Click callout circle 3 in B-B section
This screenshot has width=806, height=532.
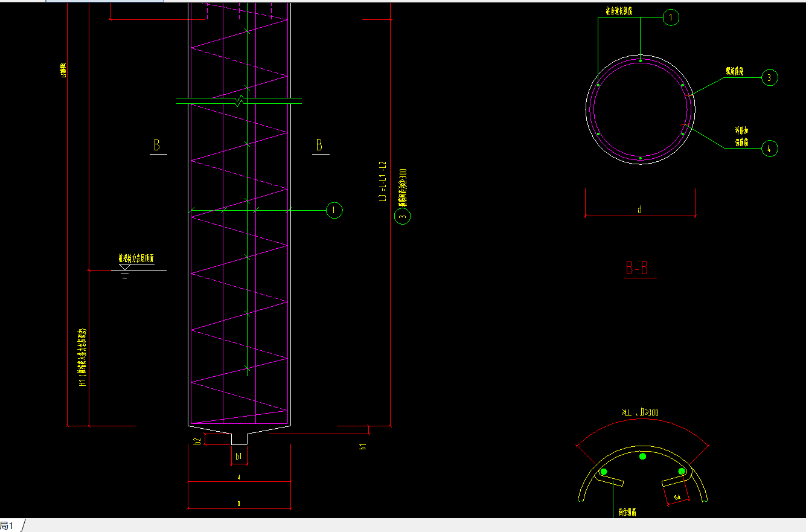(769, 77)
